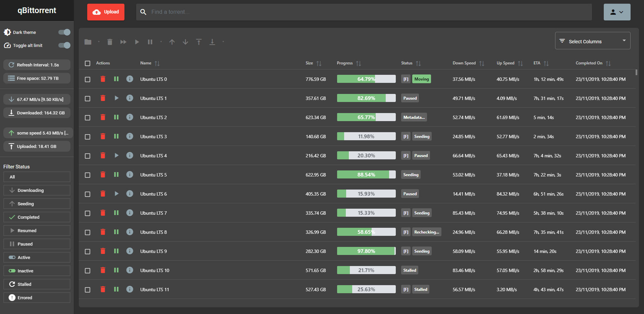Pause the Ubuntu LTS 9 torrent
Viewport: 644px width, 314px height.
click(x=116, y=251)
